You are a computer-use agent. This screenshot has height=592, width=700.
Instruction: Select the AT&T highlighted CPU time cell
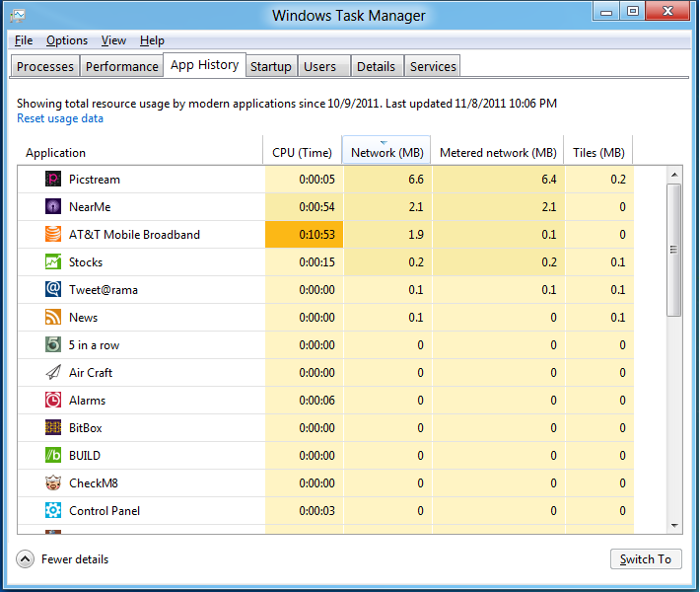[x=302, y=235]
